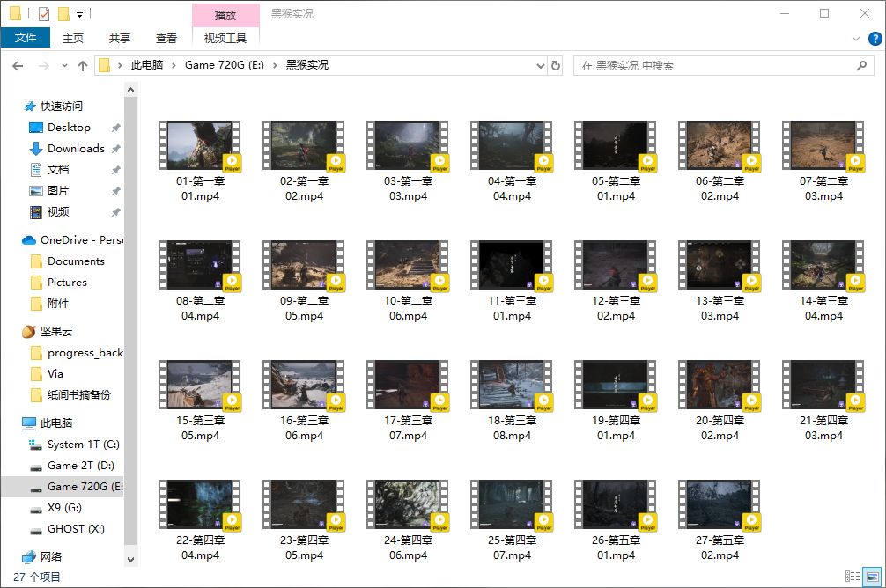Switch to large thumbnails view icon
The height and width of the screenshot is (588, 886).
873,577
